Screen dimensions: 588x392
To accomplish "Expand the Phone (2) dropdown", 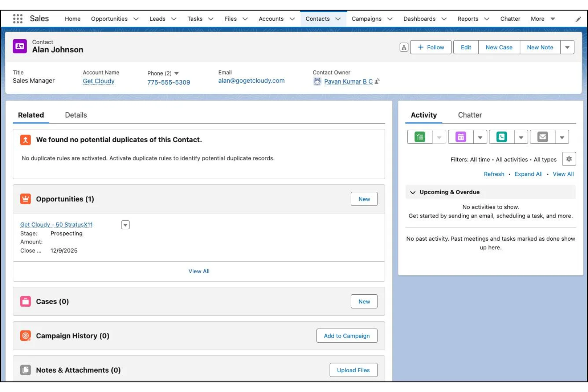I will click(x=176, y=73).
